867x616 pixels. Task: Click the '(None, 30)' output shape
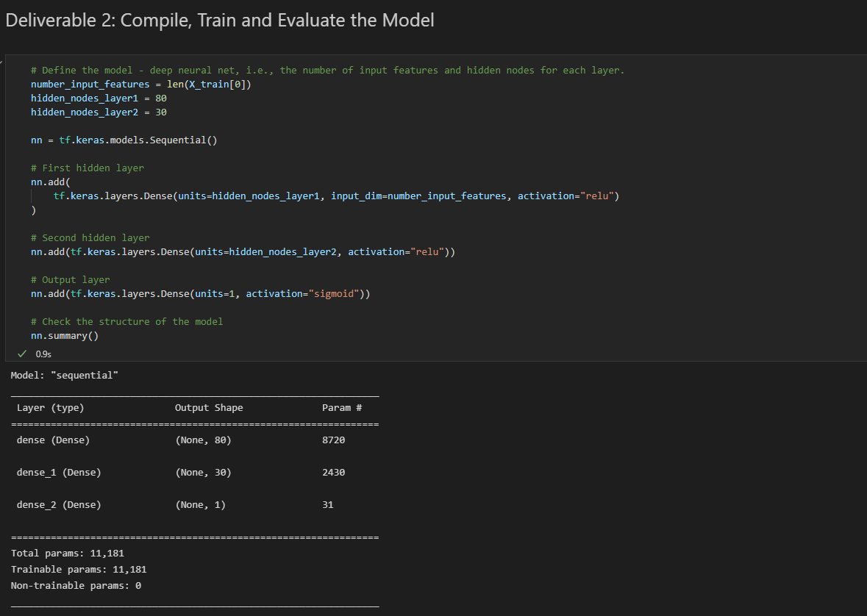coord(203,472)
